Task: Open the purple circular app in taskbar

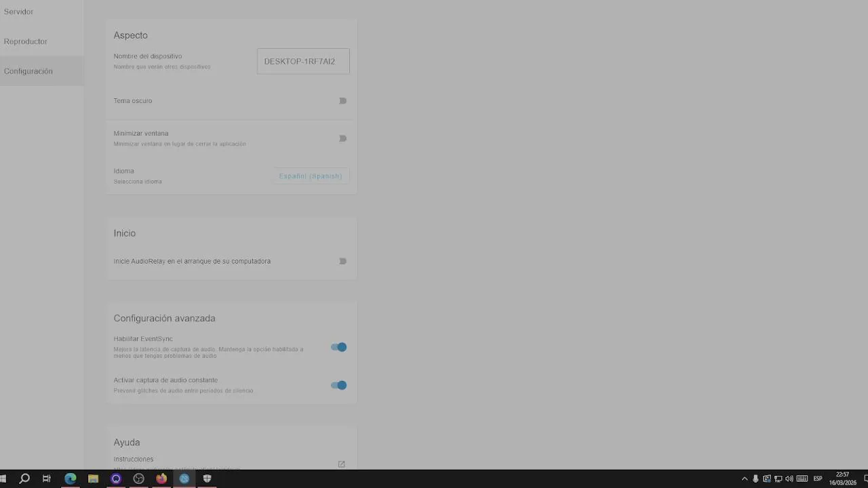Action: click(116, 479)
